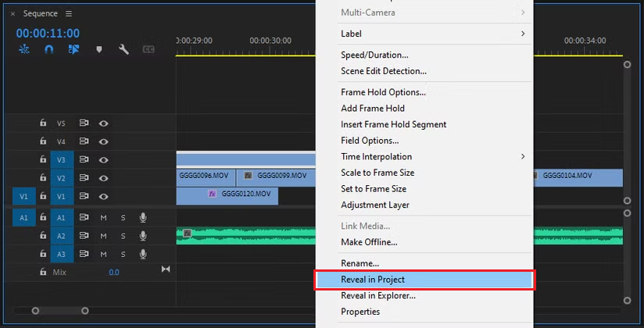
Task: Toggle sync lock for track V1
Action: coord(84,196)
